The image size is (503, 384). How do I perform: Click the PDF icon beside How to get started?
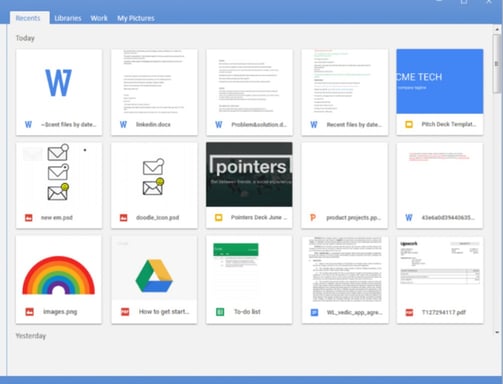[x=125, y=312]
